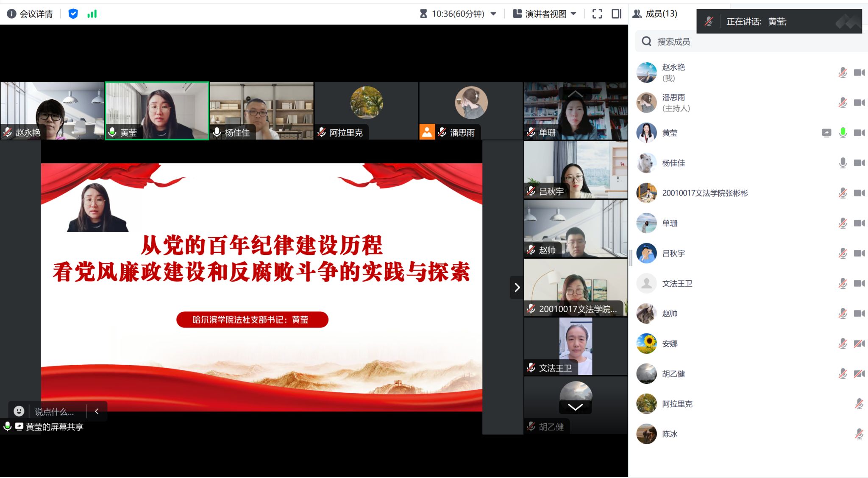This screenshot has width=868, height=478.
Task: Click the info icon beside 会议详情
Action: click(11, 14)
